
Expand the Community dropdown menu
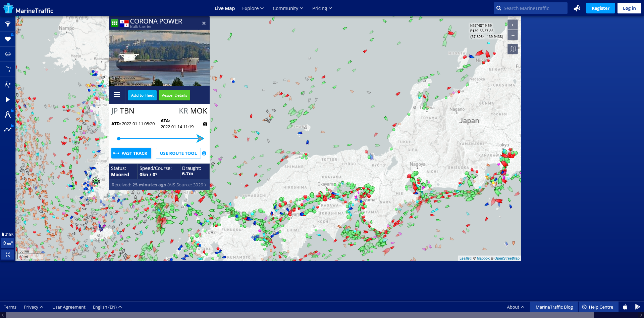(288, 8)
